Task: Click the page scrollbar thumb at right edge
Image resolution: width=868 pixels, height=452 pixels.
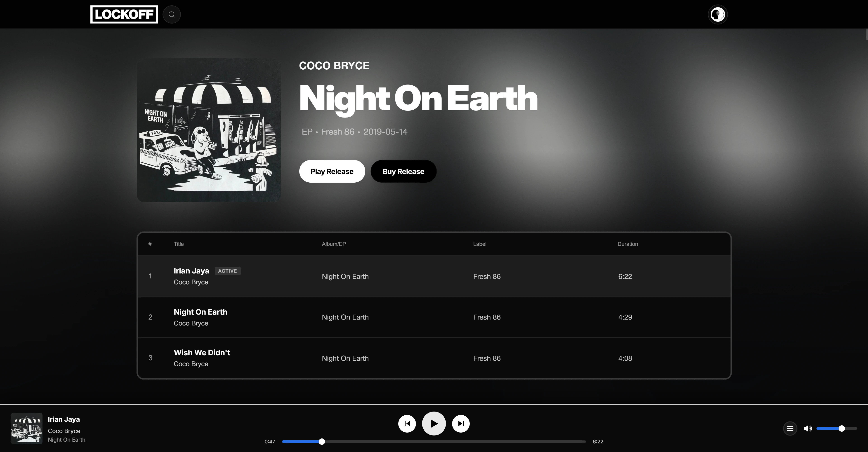Action: [x=867, y=35]
